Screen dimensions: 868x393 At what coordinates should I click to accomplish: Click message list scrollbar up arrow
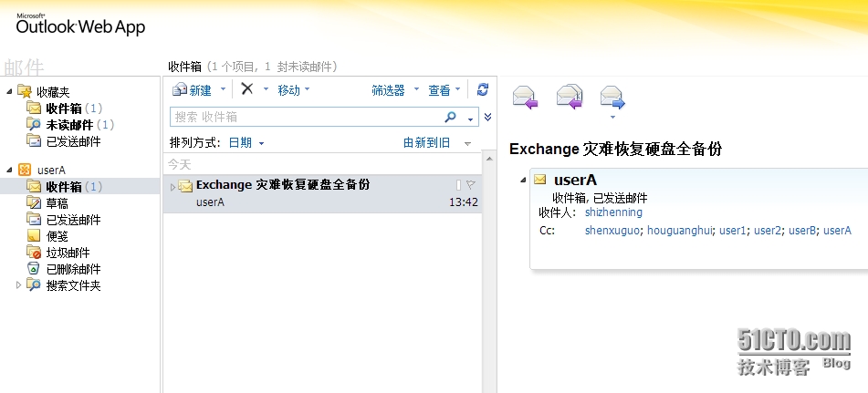(x=489, y=159)
